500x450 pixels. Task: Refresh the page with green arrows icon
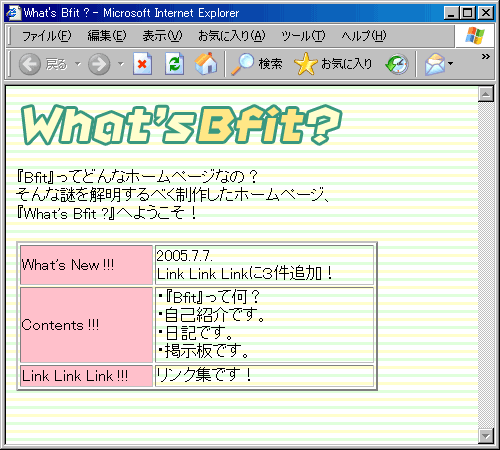click(175, 63)
